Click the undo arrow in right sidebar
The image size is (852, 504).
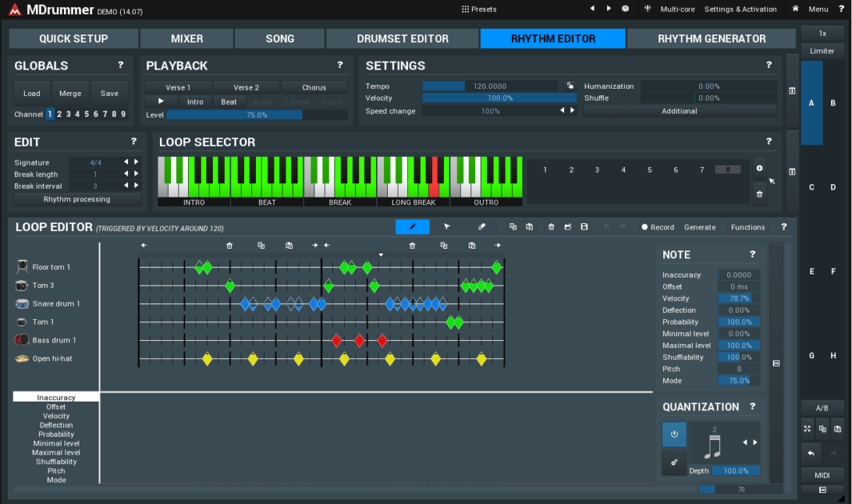click(811, 453)
